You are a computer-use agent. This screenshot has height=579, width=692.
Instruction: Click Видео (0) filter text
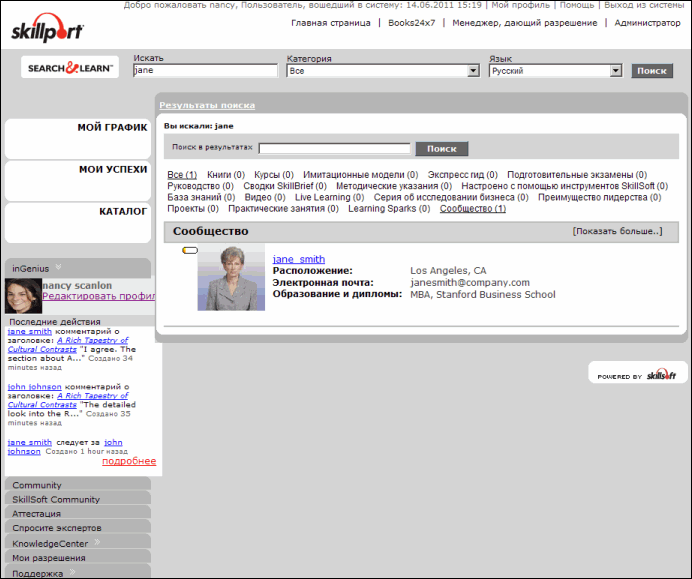click(265, 197)
